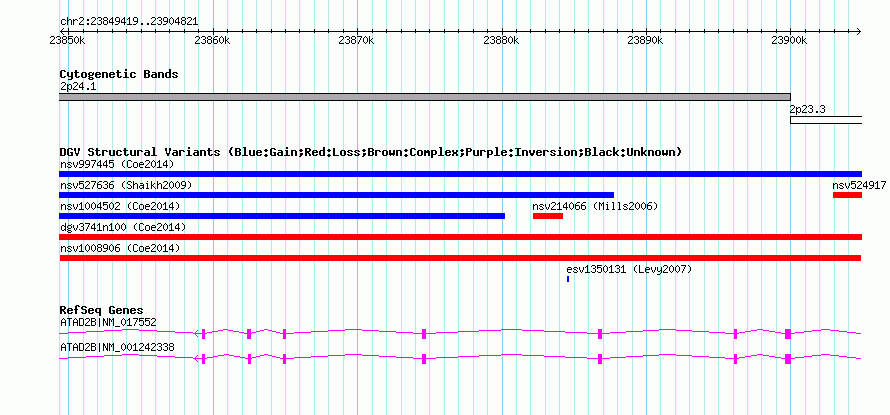
Task: Select the white 2p23.3 band bar
Action: pyautogui.click(x=826, y=120)
